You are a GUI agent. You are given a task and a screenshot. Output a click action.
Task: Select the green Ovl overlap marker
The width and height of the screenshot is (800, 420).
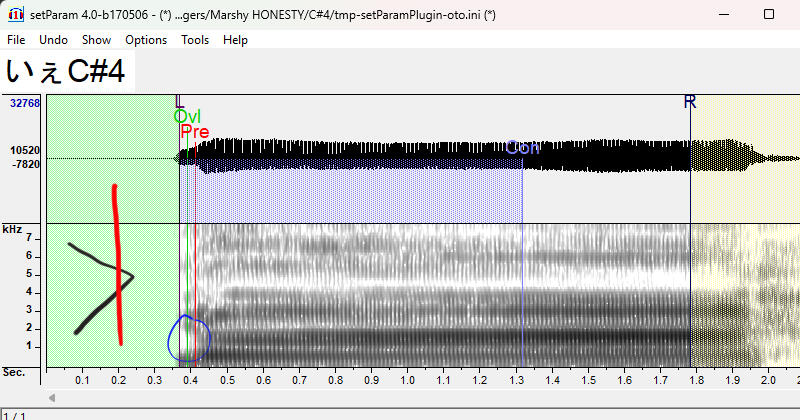187,117
